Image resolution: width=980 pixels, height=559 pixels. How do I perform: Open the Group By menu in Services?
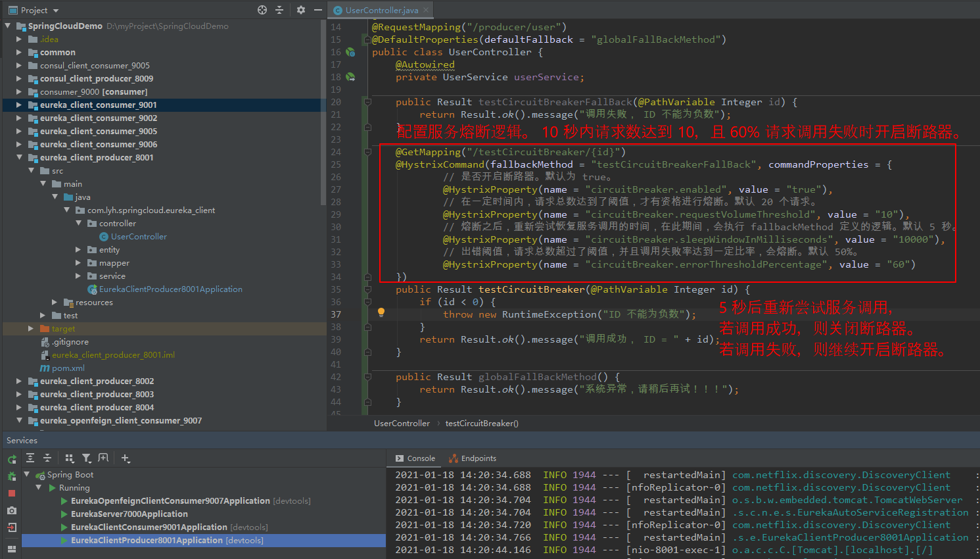[70, 458]
